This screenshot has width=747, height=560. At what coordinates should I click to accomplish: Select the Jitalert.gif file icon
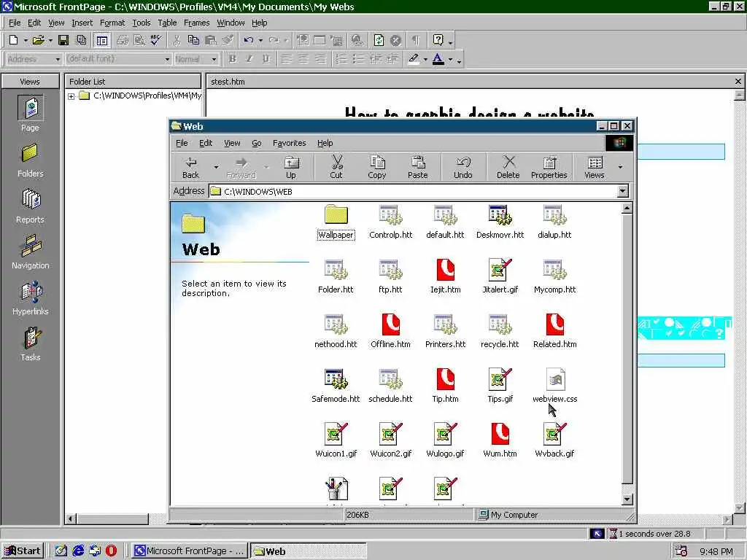(500, 276)
